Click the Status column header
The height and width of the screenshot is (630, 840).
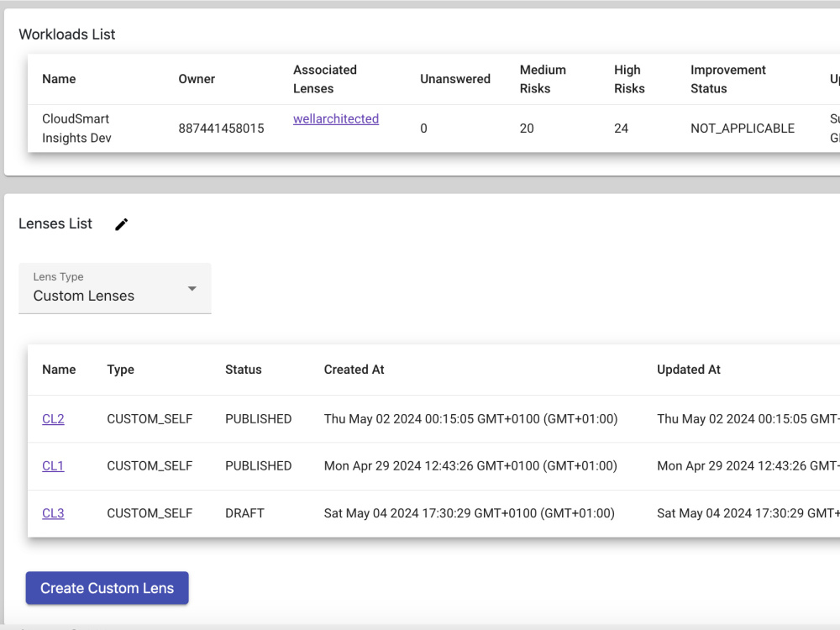pyautogui.click(x=244, y=370)
